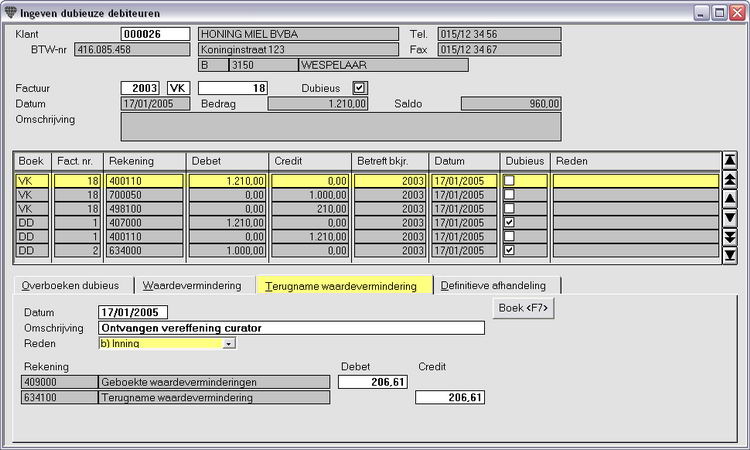Click the Credit amount field 206,61
Viewport: 750px width, 450px height.
pyautogui.click(x=450, y=397)
